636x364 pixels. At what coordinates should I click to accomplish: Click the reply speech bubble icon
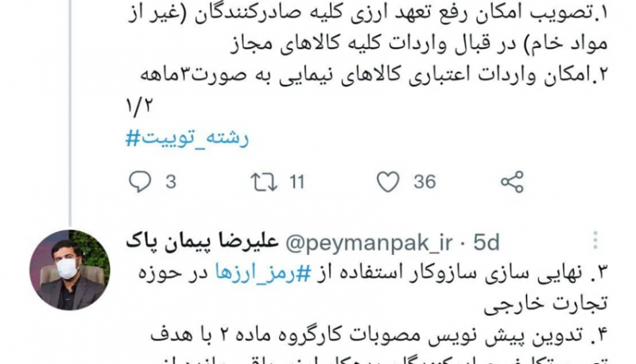pyautogui.click(x=140, y=181)
